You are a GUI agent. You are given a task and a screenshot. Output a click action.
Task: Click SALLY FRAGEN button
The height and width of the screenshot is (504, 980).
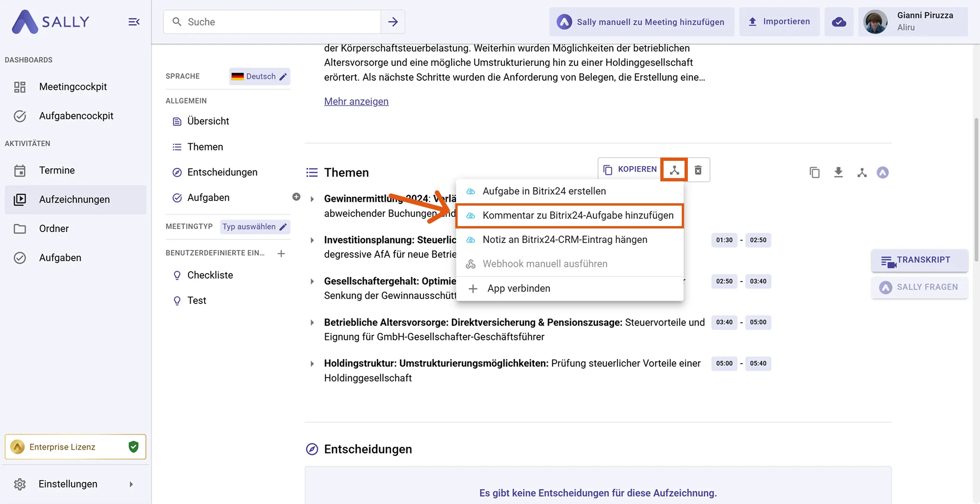[x=919, y=287]
